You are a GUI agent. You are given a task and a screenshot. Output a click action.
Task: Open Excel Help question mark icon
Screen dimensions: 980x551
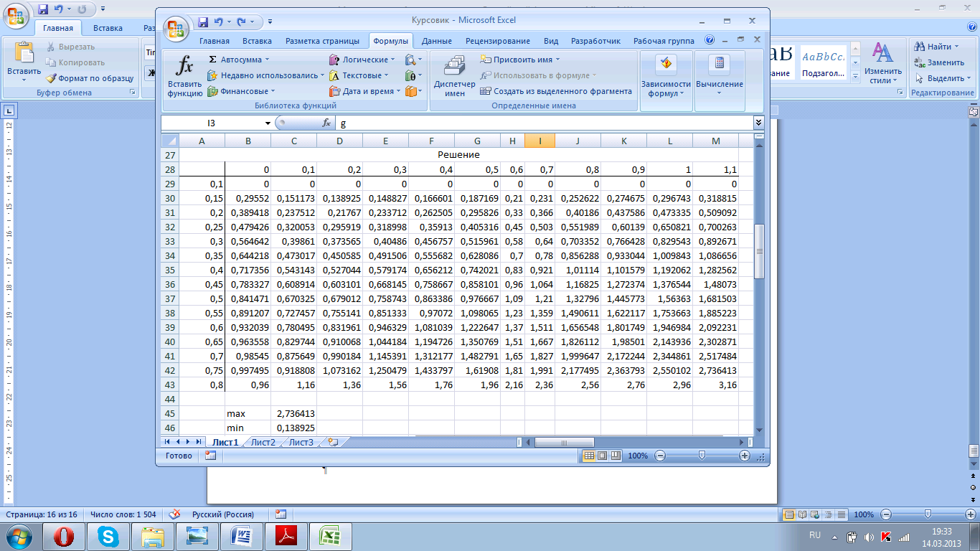(710, 40)
